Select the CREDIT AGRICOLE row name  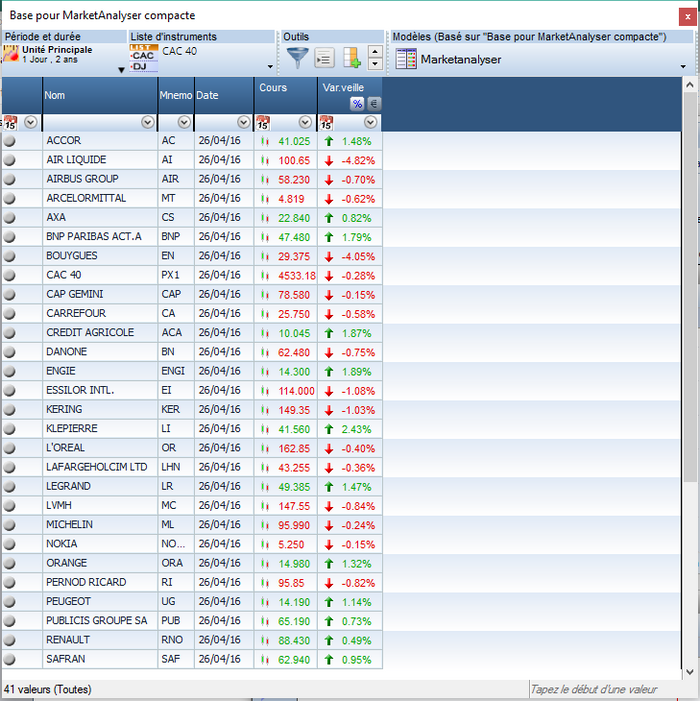click(x=90, y=333)
